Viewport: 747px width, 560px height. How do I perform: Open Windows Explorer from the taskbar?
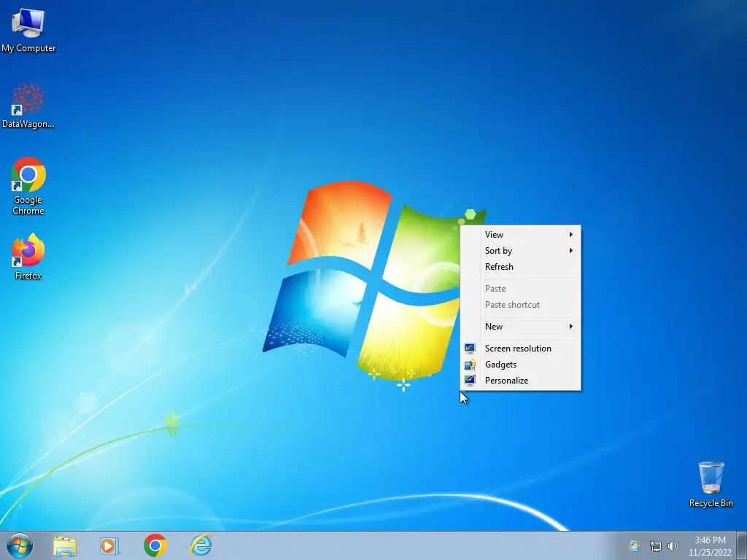click(65, 546)
